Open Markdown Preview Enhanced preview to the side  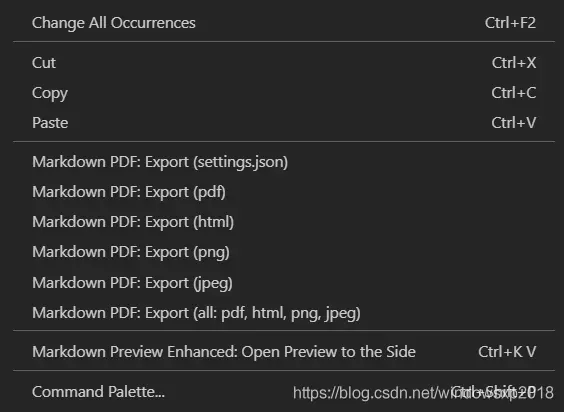coord(284,352)
